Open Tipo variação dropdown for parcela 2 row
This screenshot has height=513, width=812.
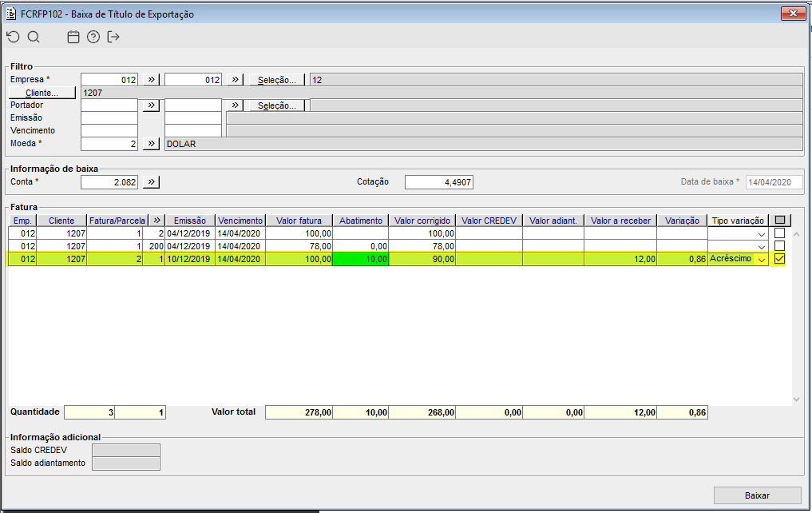click(x=761, y=233)
